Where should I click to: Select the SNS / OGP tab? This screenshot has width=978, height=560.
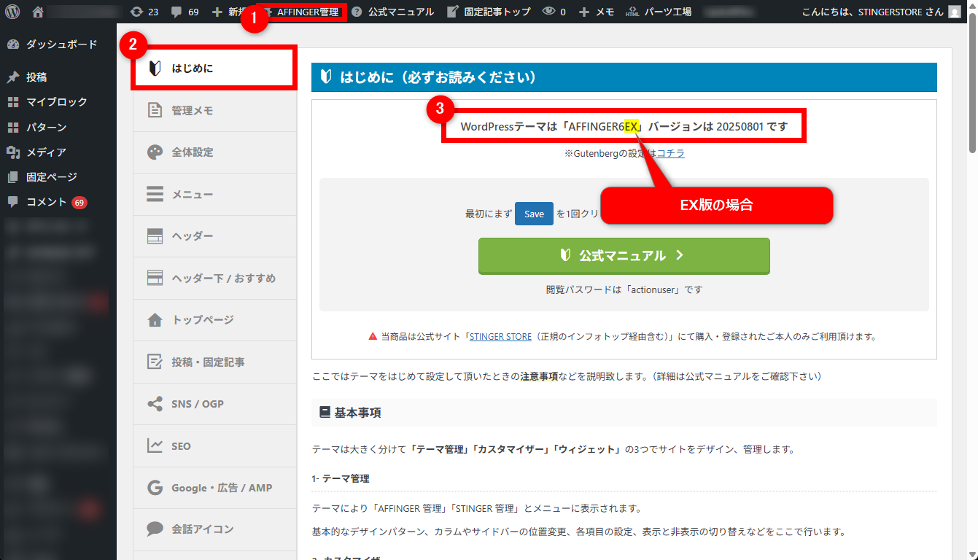tap(214, 404)
